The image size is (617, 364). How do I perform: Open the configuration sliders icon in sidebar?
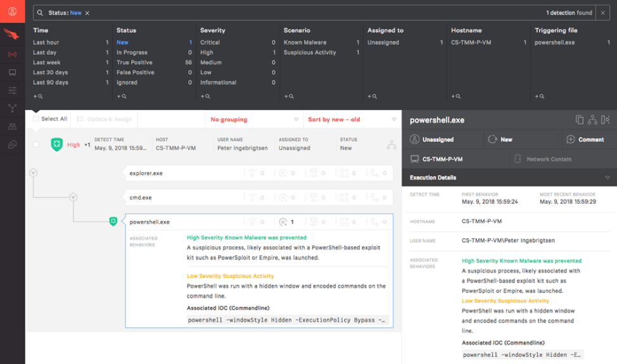pyautogui.click(x=12, y=91)
